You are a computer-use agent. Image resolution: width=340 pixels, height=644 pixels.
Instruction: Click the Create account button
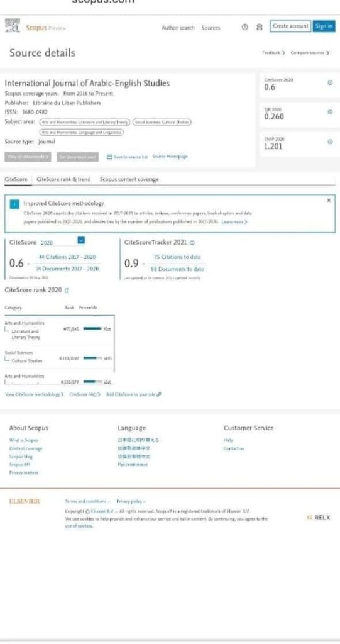pos(290,26)
